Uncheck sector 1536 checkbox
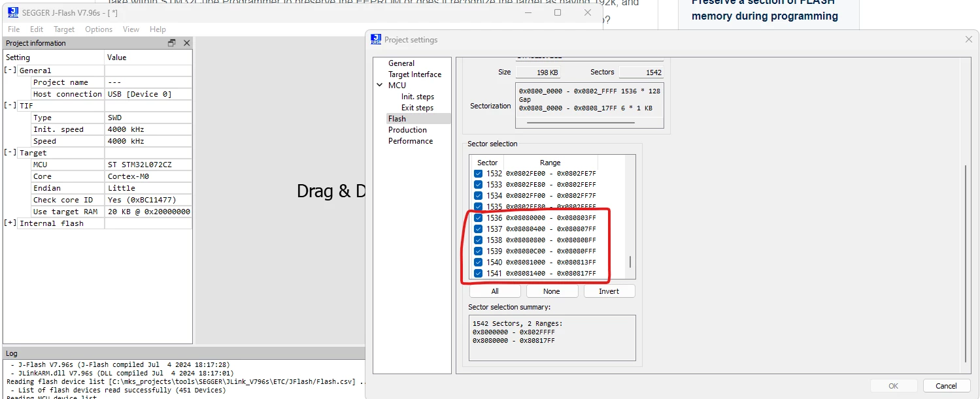 (479, 218)
